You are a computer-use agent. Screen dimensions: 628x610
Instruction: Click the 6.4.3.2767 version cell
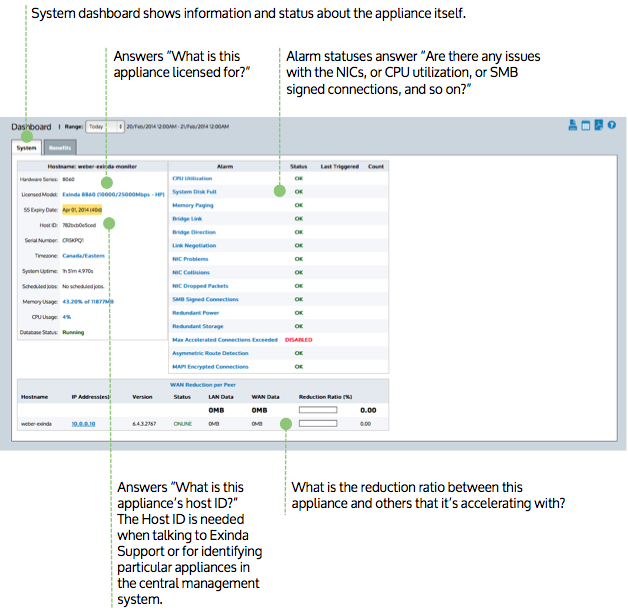point(144,424)
